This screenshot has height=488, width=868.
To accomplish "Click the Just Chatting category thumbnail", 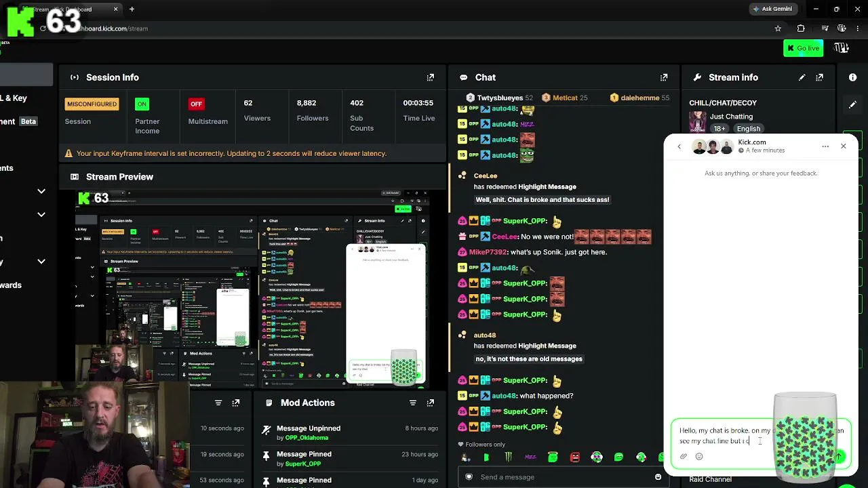I will coord(698,122).
